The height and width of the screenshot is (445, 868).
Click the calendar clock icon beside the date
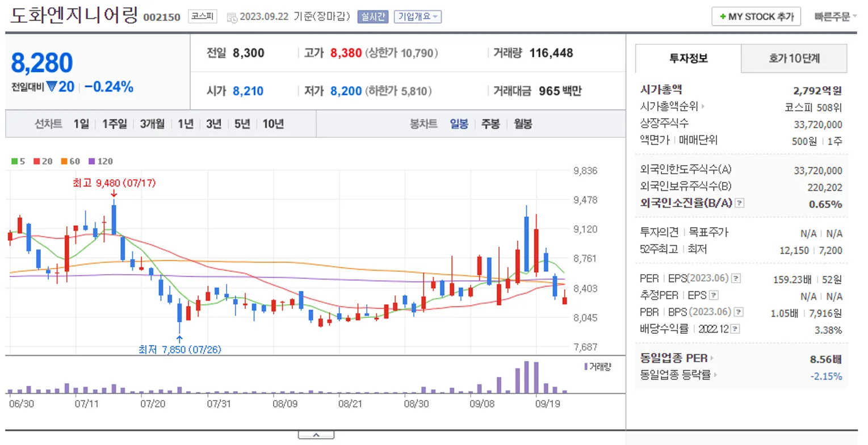[x=232, y=17]
